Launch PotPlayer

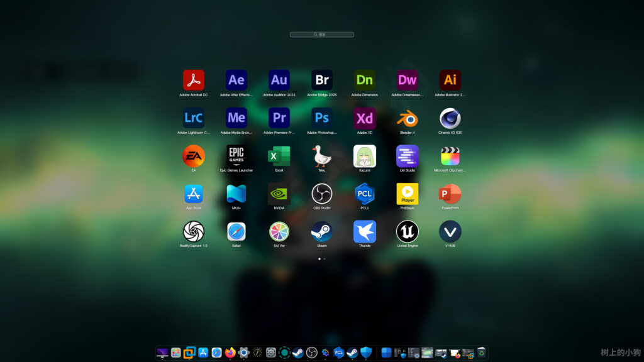click(x=407, y=194)
